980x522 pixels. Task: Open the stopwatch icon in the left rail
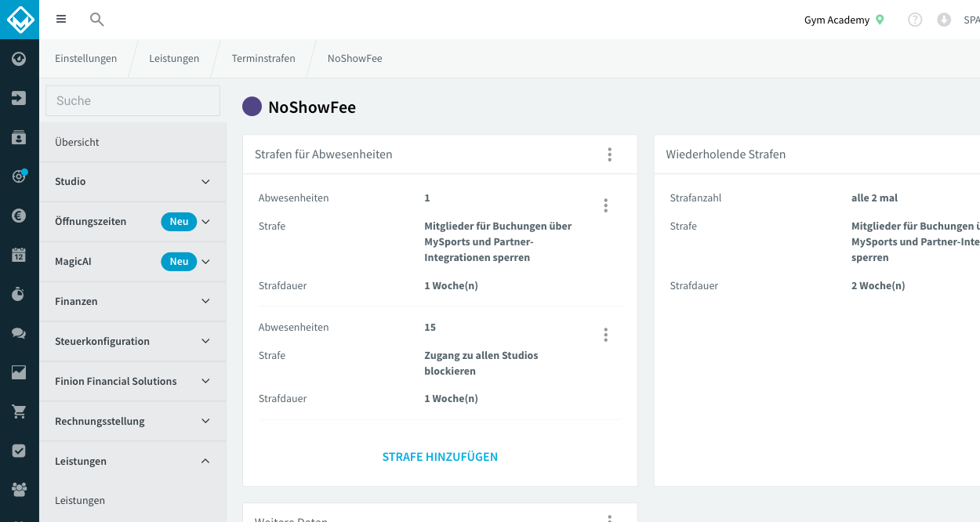pos(20,294)
